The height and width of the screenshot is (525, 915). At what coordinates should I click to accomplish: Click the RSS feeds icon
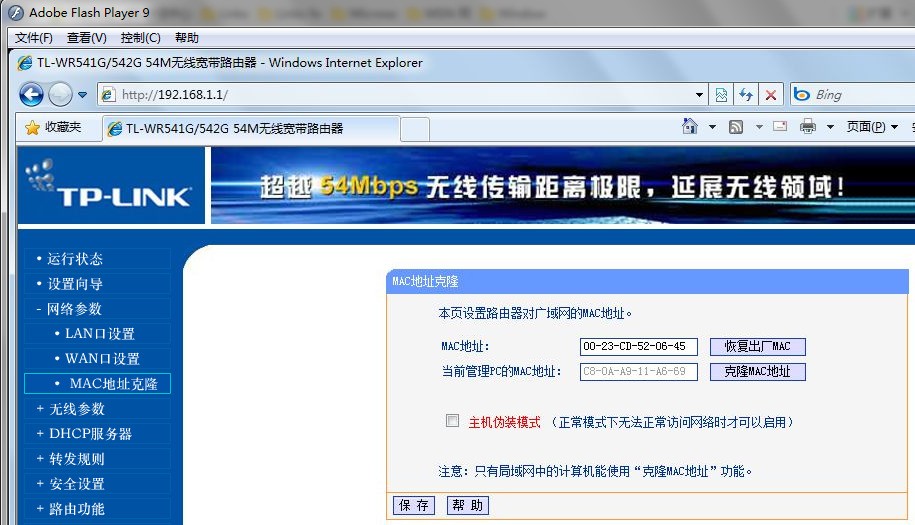(736, 127)
